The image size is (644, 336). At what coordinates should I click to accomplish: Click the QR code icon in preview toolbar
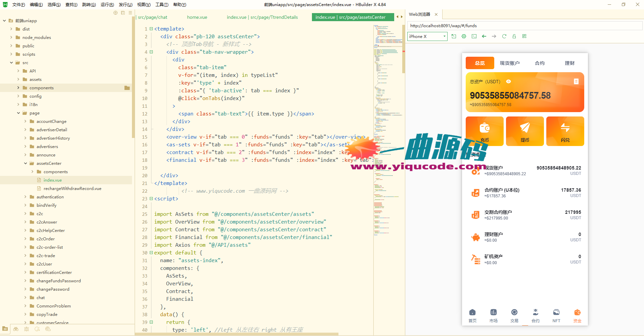click(x=524, y=36)
